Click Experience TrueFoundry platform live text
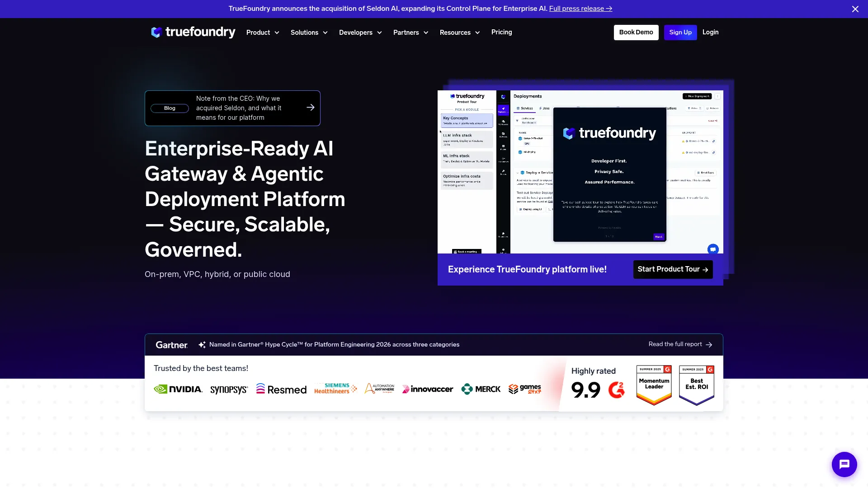 527,269
